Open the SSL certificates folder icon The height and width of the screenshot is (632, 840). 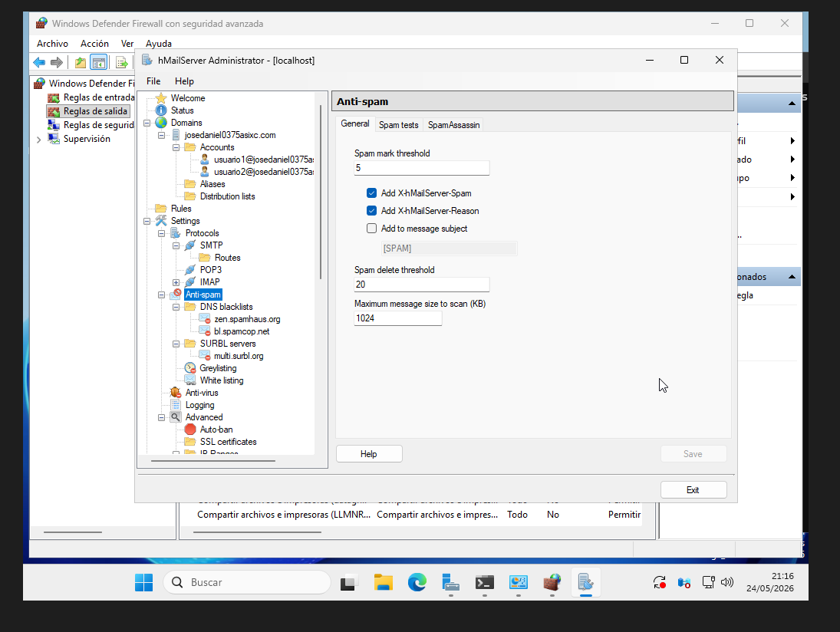pos(190,442)
